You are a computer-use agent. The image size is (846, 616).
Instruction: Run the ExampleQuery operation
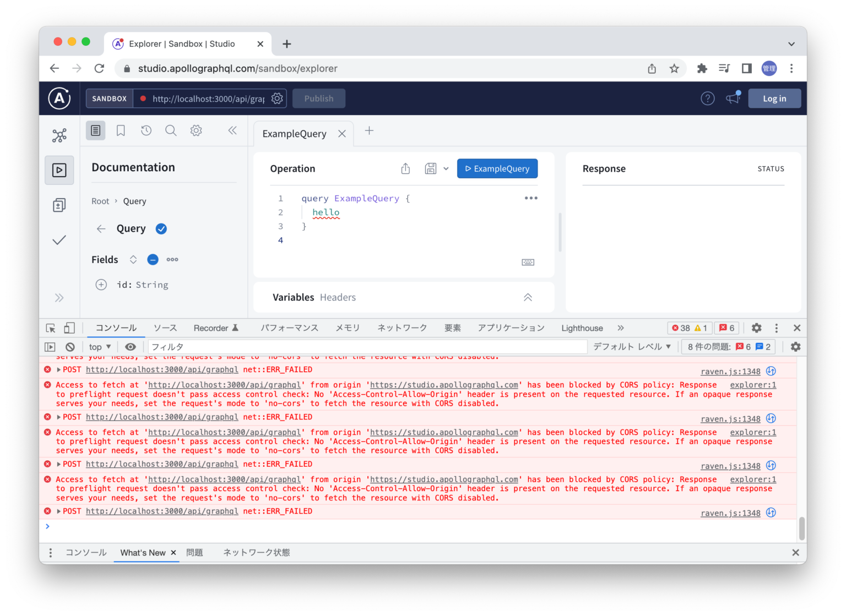(497, 168)
